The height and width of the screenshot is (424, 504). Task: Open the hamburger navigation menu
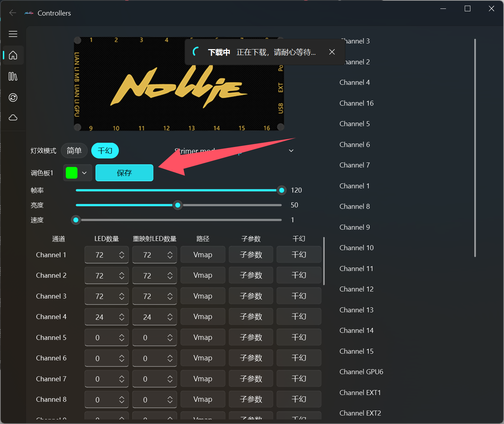(13, 34)
